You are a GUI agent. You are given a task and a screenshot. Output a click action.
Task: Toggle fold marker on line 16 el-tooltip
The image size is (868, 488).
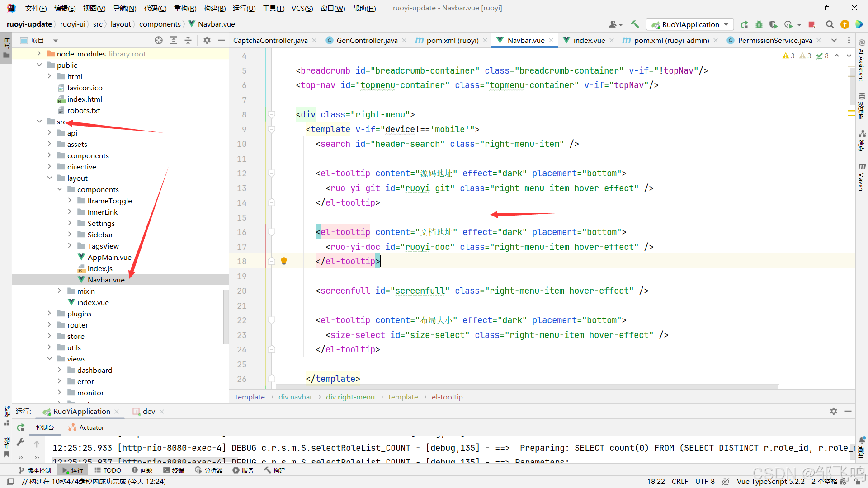(272, 232)
